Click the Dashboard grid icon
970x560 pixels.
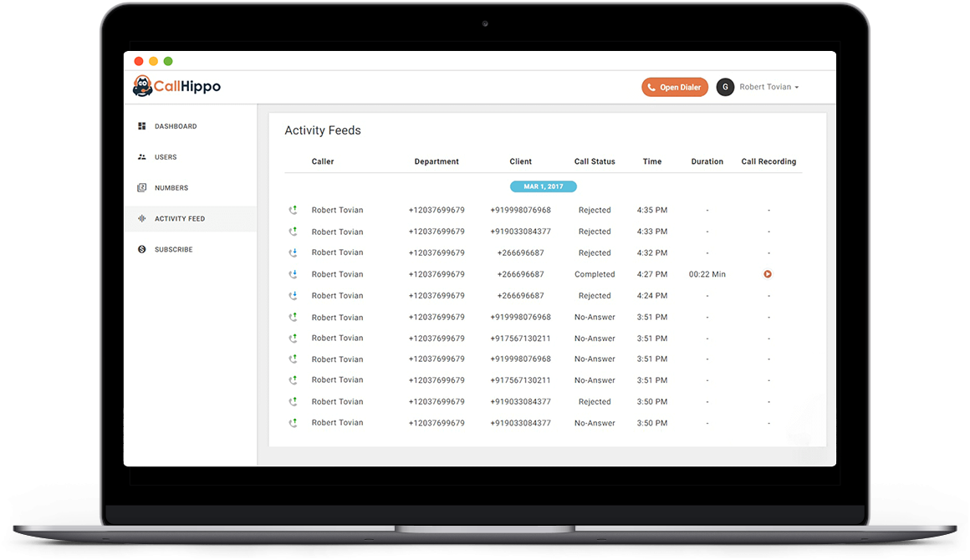click(x=141, y=126)
